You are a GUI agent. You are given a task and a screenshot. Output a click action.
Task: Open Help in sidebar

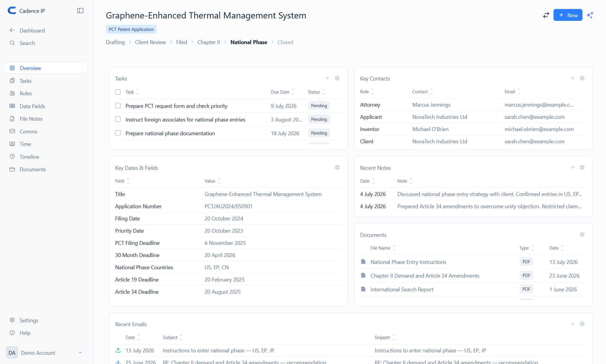pos(46,333)
